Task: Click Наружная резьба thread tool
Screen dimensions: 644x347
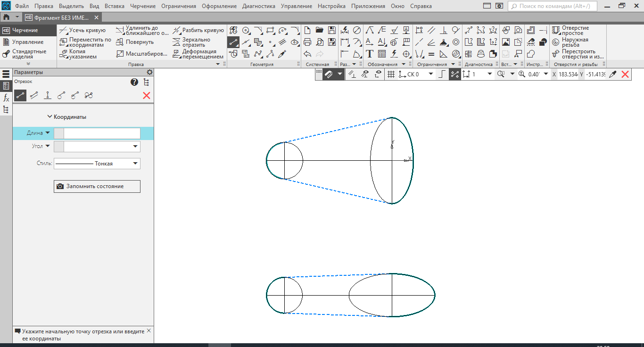Action: point(570,42)
